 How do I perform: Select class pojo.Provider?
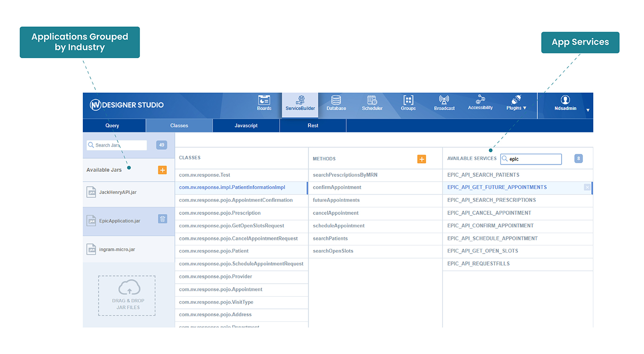(x=241, y=276)
